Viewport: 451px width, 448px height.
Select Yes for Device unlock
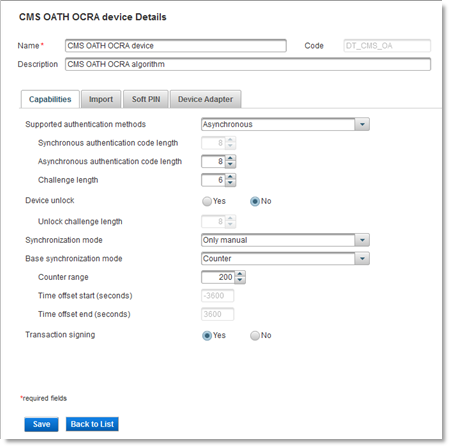(x=207, y=201)
